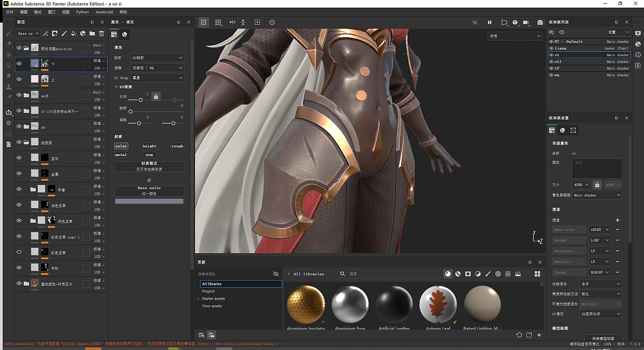644x350 pixels.
Task: Open the smart materials filter in the assets panel
Action: [x=458, y=274]
